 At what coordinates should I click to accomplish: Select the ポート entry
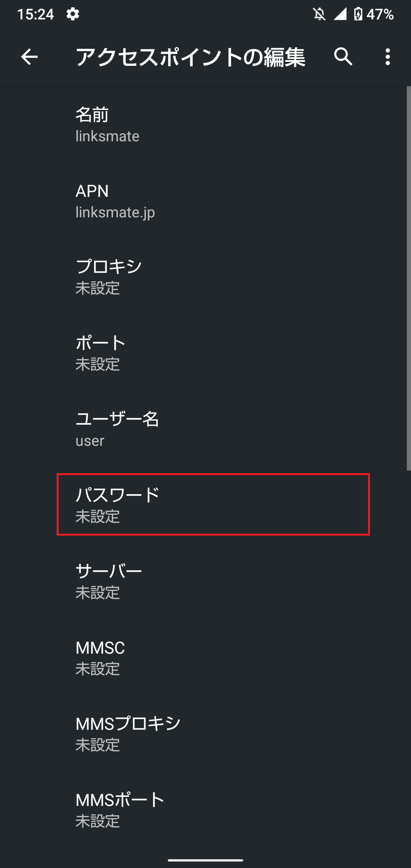point(205,353)
